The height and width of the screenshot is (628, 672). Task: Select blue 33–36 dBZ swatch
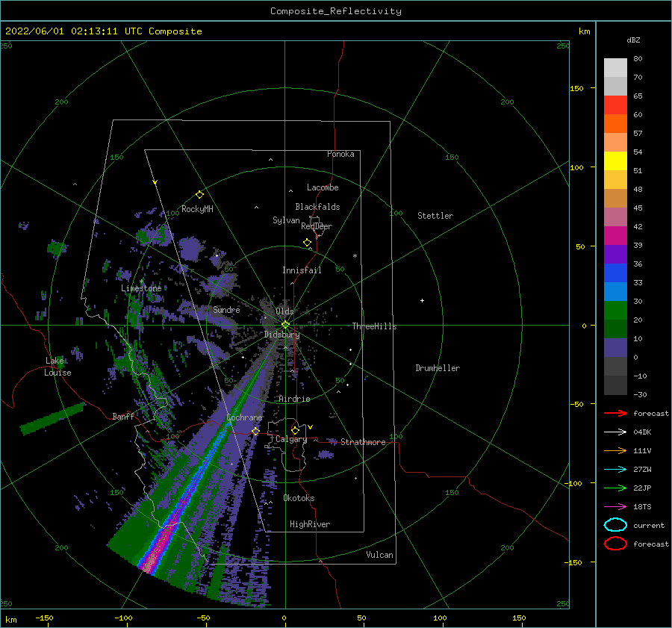[x=615, y=273]
